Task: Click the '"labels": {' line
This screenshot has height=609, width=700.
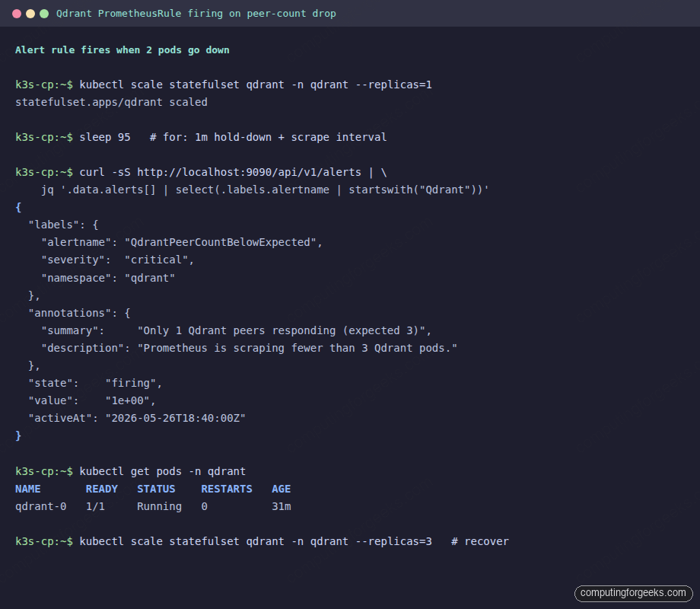Action: pos(63,225)
